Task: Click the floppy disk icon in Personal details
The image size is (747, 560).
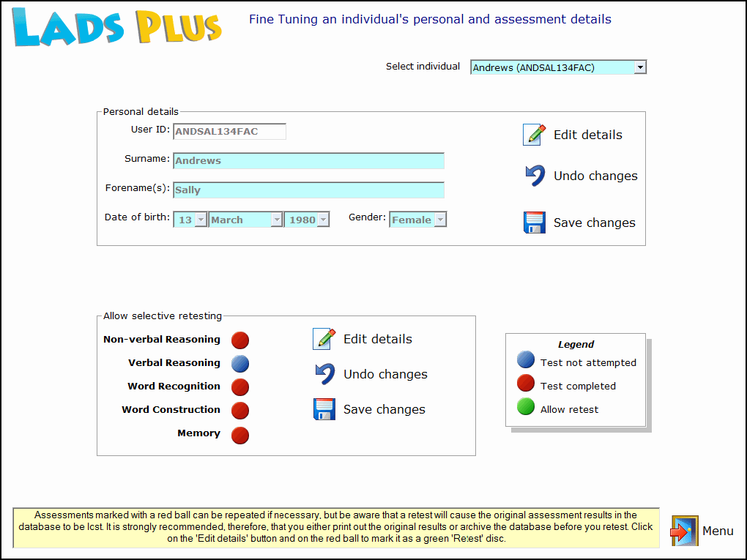Action: click(534, 223)
